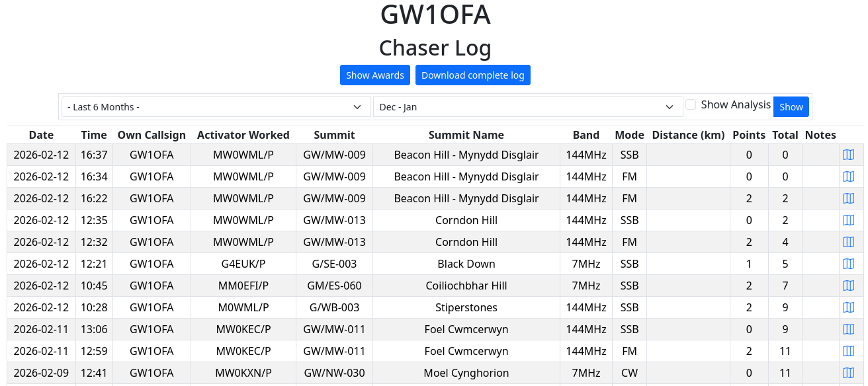Click the Summit Name column header
Image resolution: width=868 pixels, height=386 pixels.
466,135
